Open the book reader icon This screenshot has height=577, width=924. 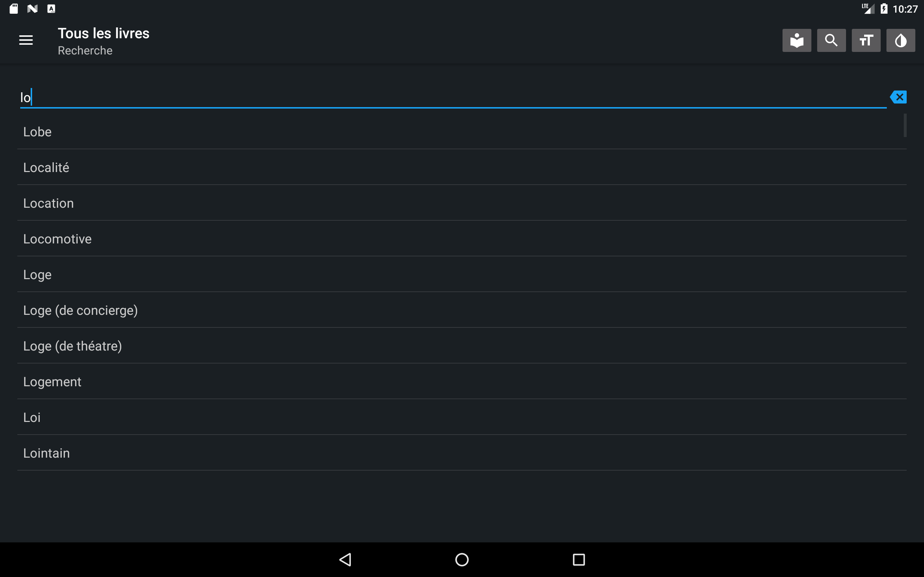pyautogui.click(x=797, y=40)
